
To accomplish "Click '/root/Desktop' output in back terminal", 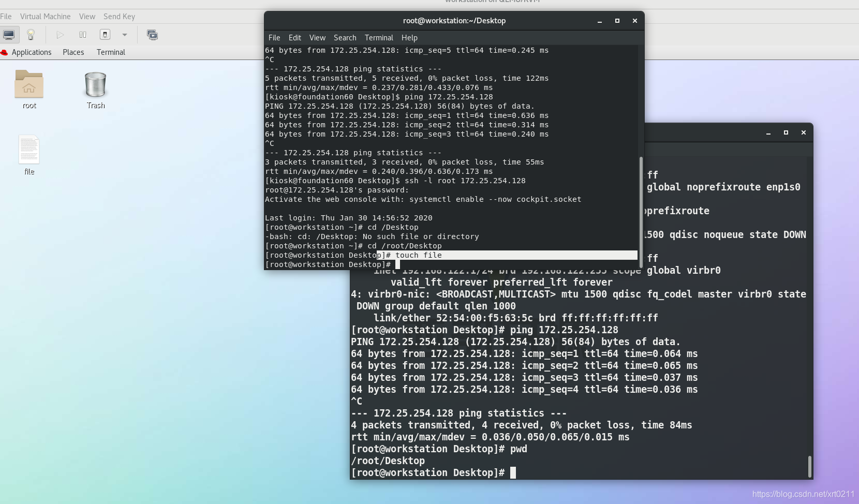I will point(388,461).
